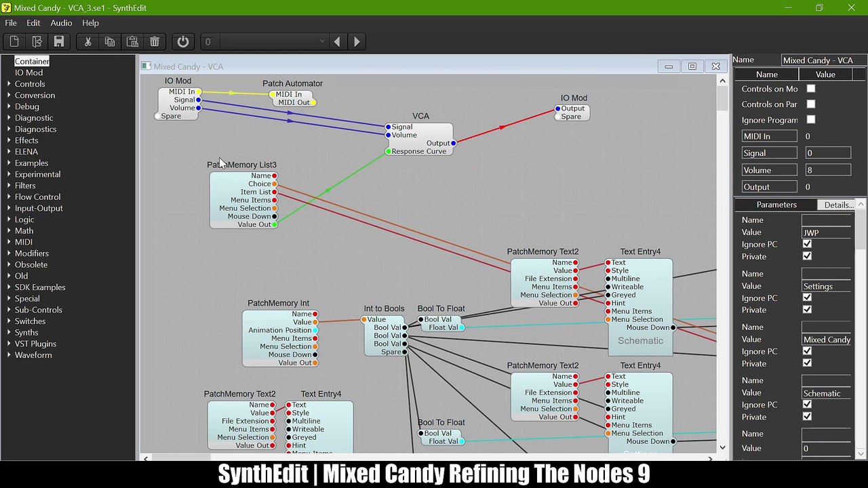Select the Container item in module list

pyautogui.click(x=32, y=61)
